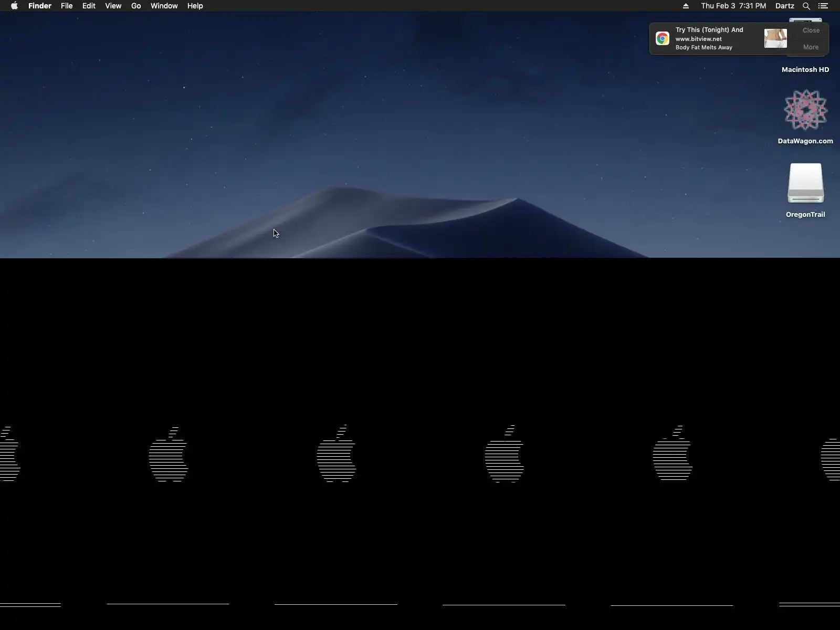The height and width of the screenshot is (630, 840).
Task: Open the Dartz user menu
Action: tap(785, 6)
